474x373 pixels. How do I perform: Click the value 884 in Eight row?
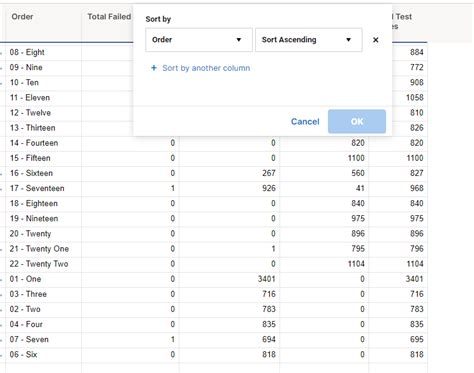[x=417, y=52]
